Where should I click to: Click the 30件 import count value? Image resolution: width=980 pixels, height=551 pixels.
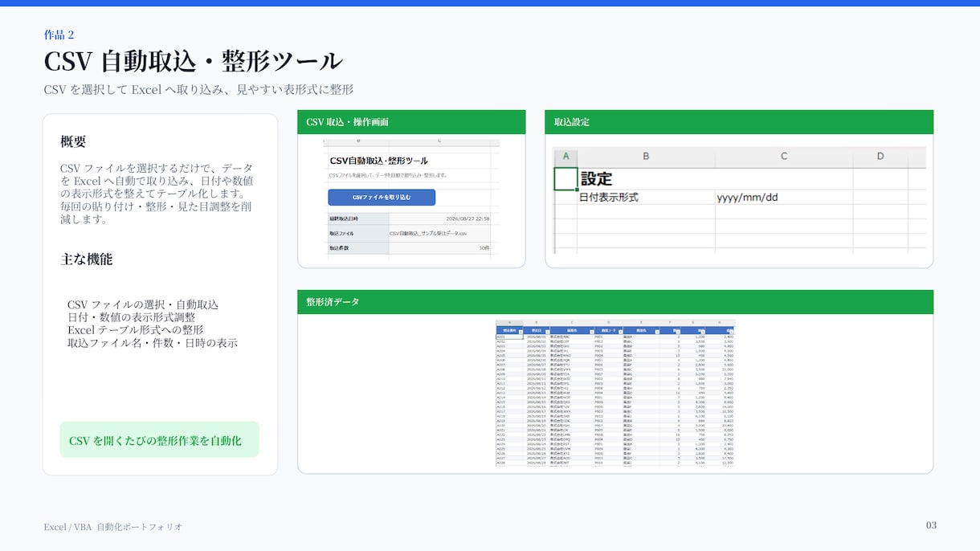484,248
